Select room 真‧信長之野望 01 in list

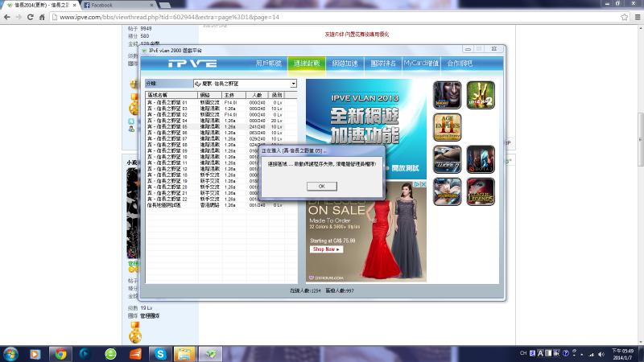[167, 102]
